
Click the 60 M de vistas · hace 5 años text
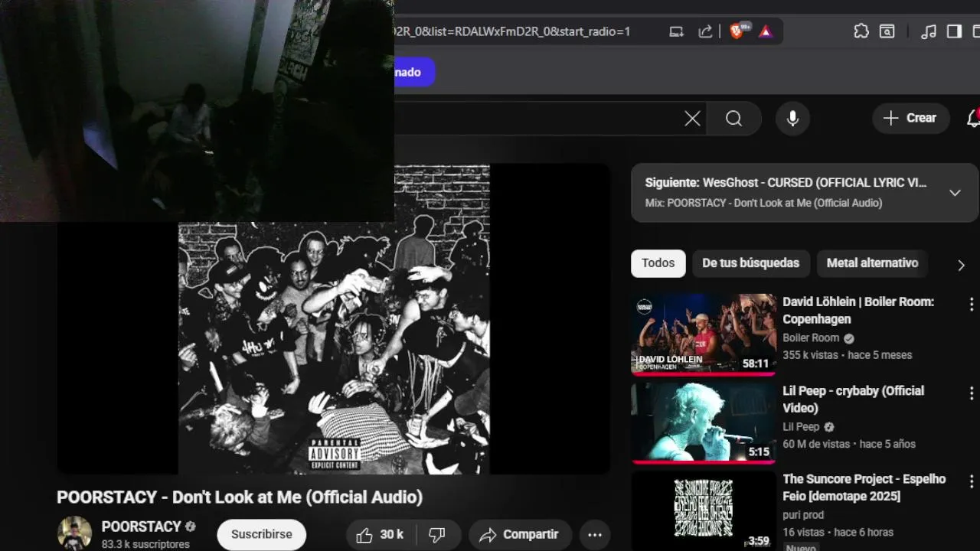(849, 444)
